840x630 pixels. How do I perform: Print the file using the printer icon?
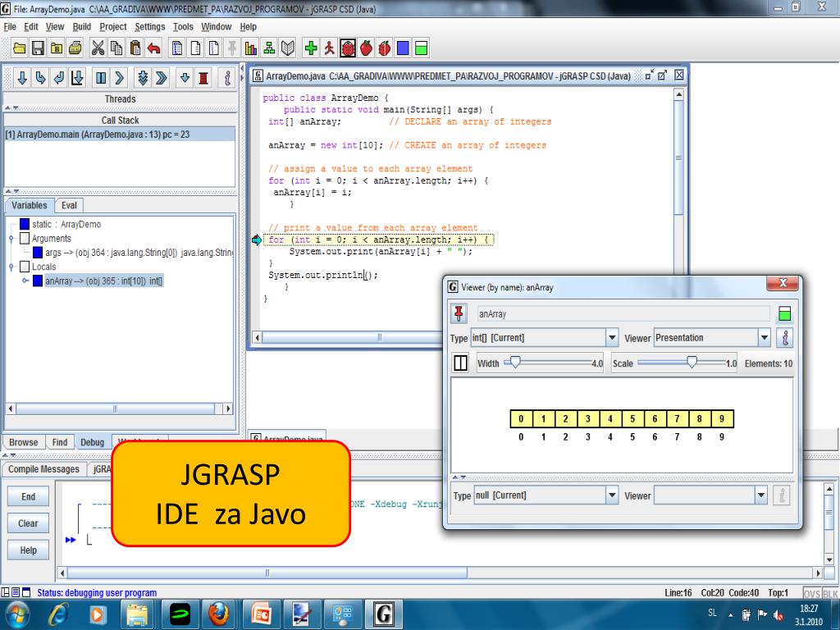pos(75,48)
